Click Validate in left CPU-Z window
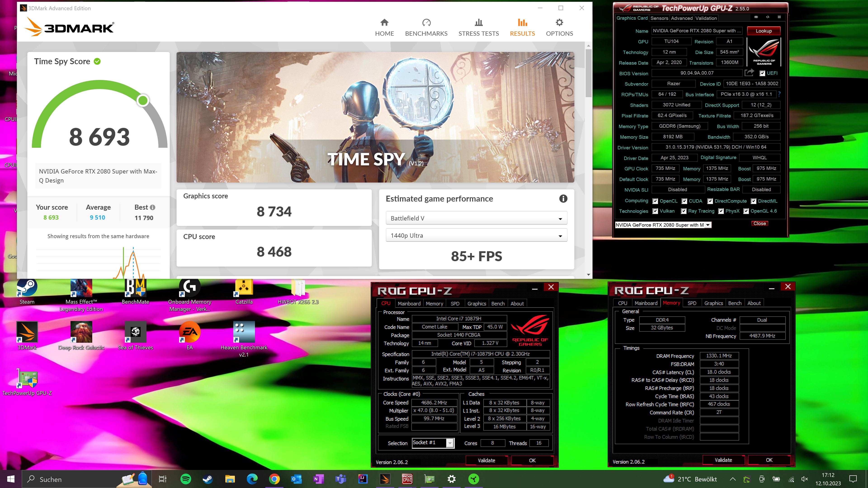 tap(487, 460)
